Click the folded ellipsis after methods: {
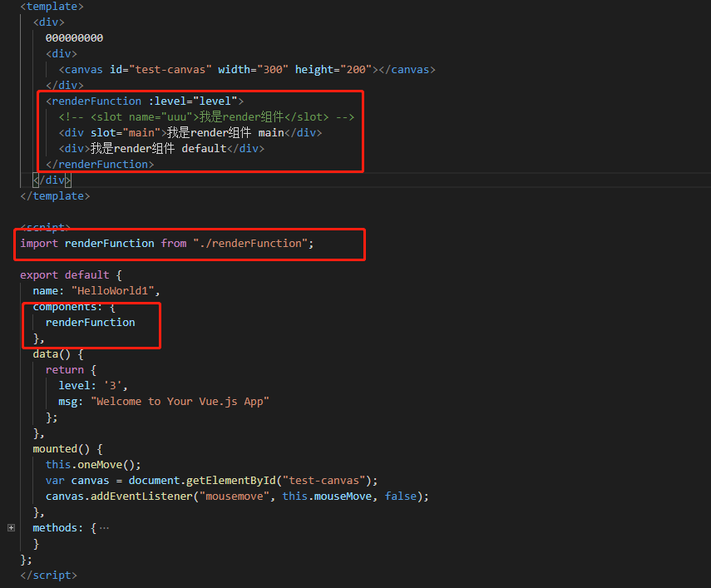This screenshot has width=711, height=588. [x=104, y=528]
